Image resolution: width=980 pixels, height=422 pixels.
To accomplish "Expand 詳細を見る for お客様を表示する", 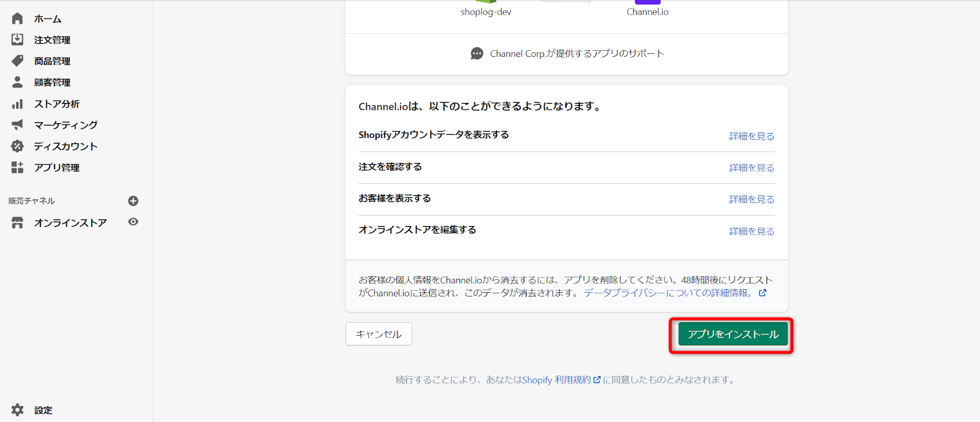I will 752,199.
